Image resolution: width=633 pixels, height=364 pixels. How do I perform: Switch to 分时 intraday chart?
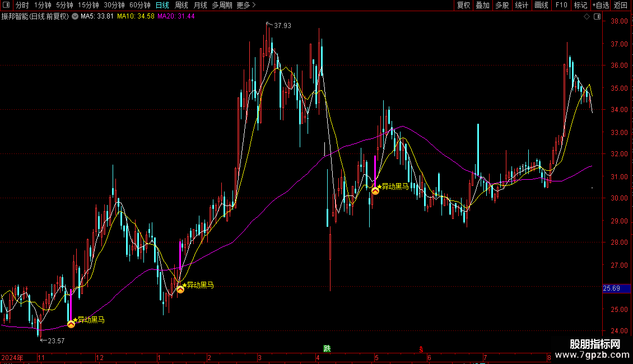pos(22,5)
